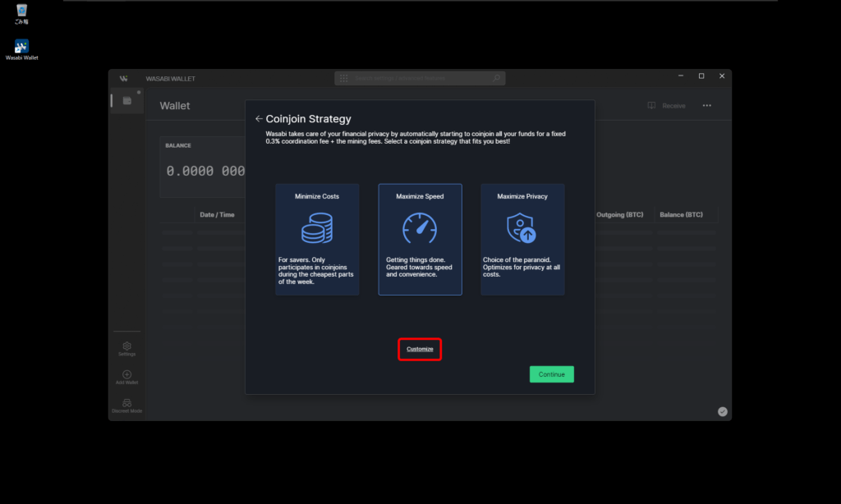
Task: Minimize the Wasabi Wallet window
Action: (681, 76)
